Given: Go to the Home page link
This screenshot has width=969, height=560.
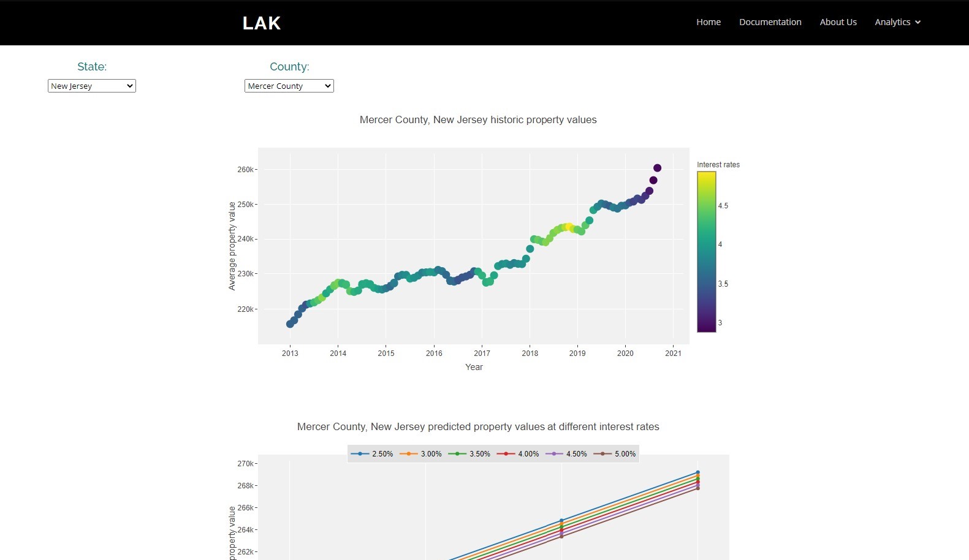Looking at the screenshot, I should pos(709,22).
